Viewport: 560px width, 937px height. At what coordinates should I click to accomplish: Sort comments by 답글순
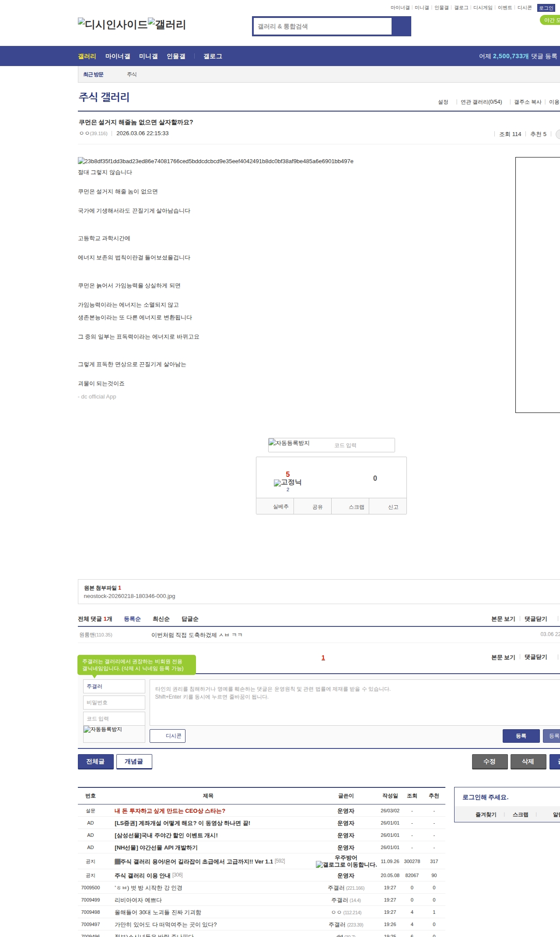click(190, 619)
